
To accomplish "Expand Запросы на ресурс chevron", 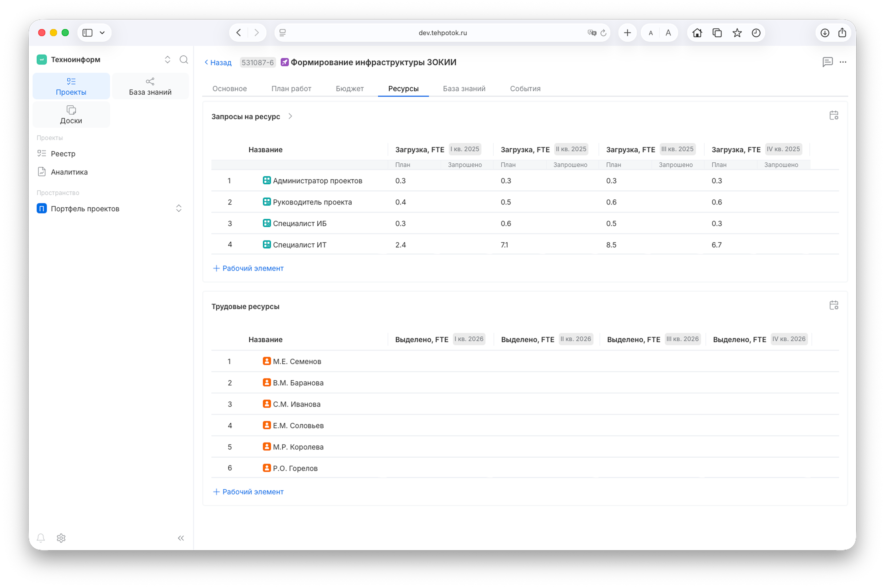I will (x=290, y=116).
